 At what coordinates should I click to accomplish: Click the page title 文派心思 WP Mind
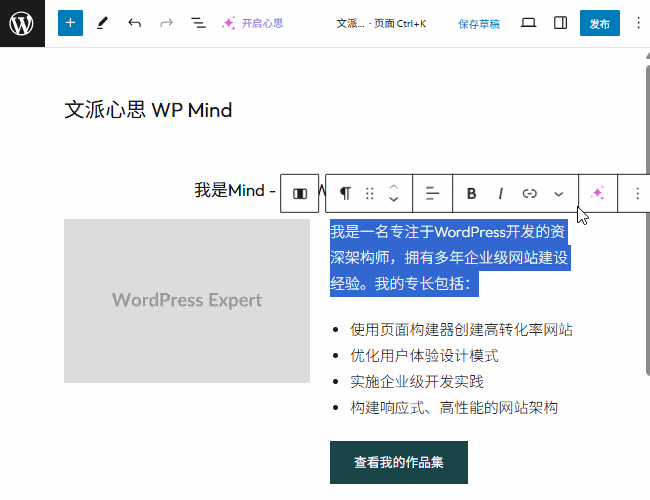coord(148,110)
